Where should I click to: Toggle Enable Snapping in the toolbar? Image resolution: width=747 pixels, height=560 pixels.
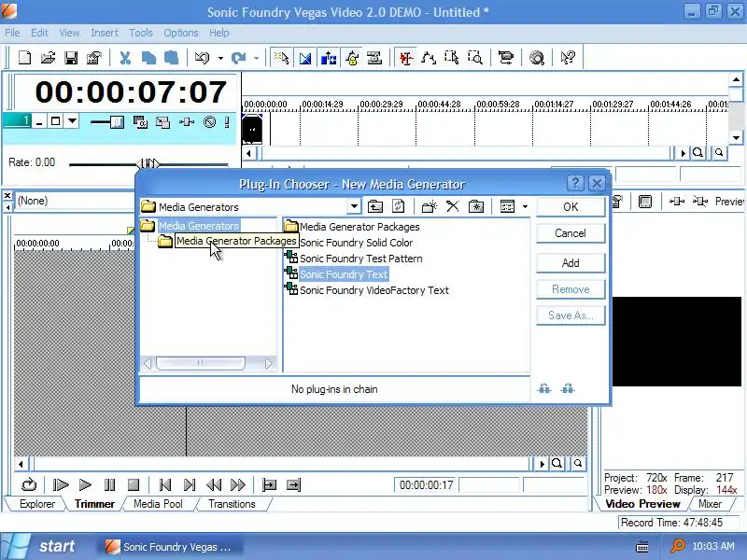282,58
